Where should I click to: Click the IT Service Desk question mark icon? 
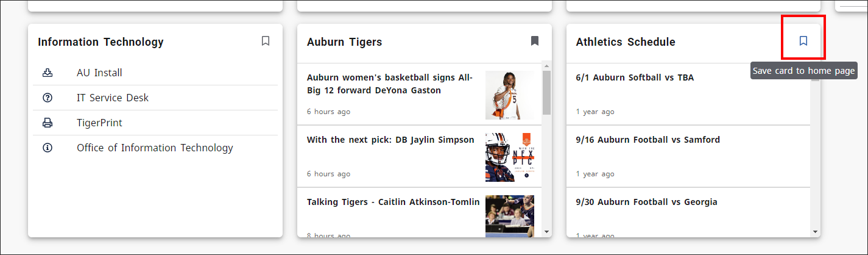(x=48, y=98)
